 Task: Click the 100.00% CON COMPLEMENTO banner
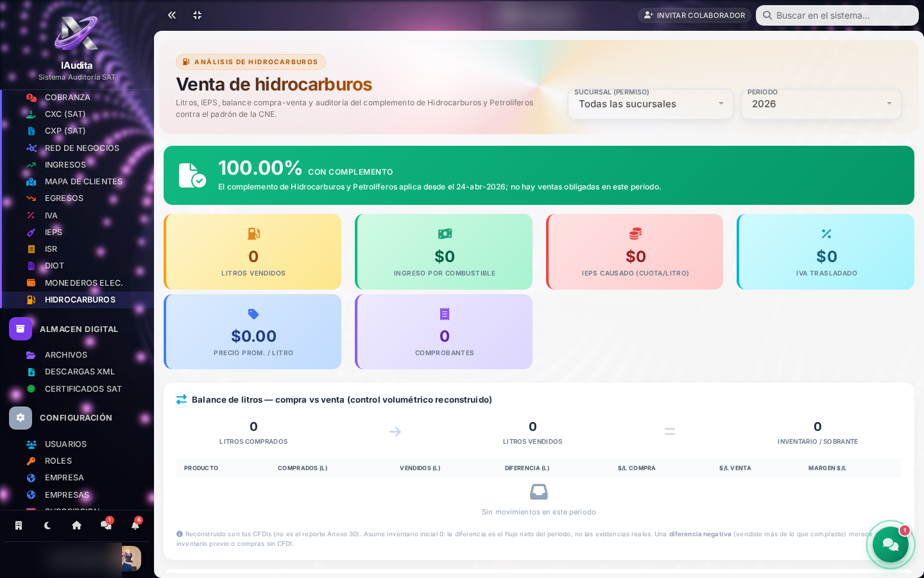[539, 175]
